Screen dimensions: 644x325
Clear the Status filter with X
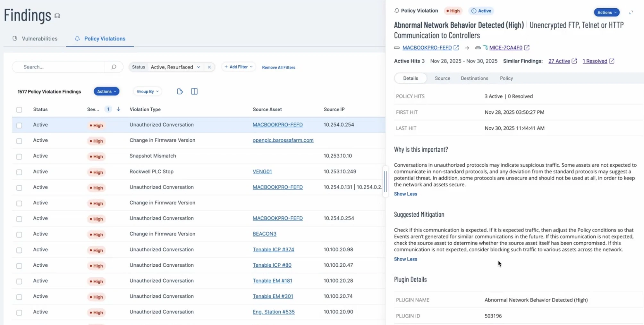(x=209, y=67)
